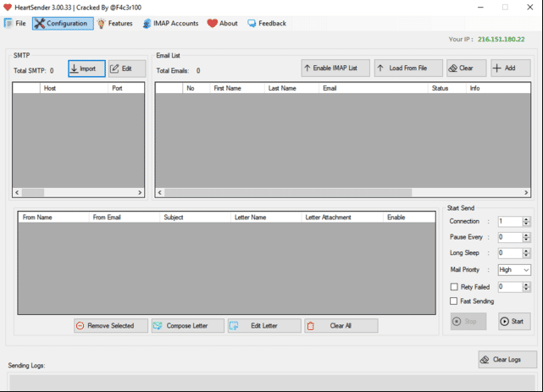Clear the email list
Image resolution: width=543 pixels, height=392 pixels.
click(x=467, y=69)
